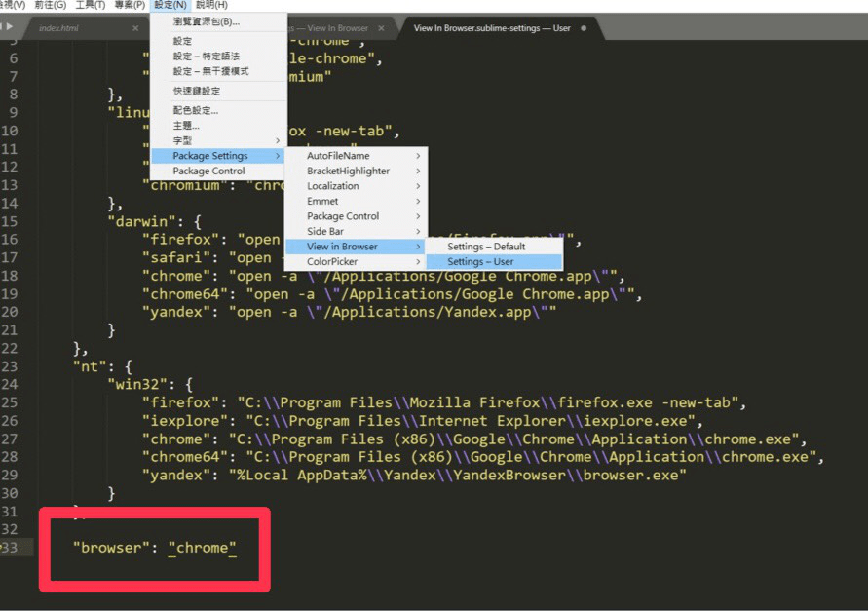Expand View in Browser submenu
The image size is (868, 611).
click(356, 247)
